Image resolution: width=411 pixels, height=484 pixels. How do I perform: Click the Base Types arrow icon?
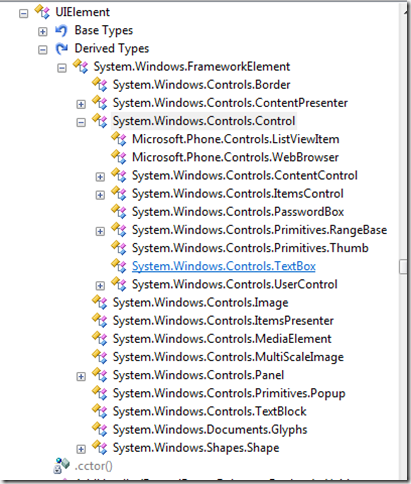coord(61,30)
